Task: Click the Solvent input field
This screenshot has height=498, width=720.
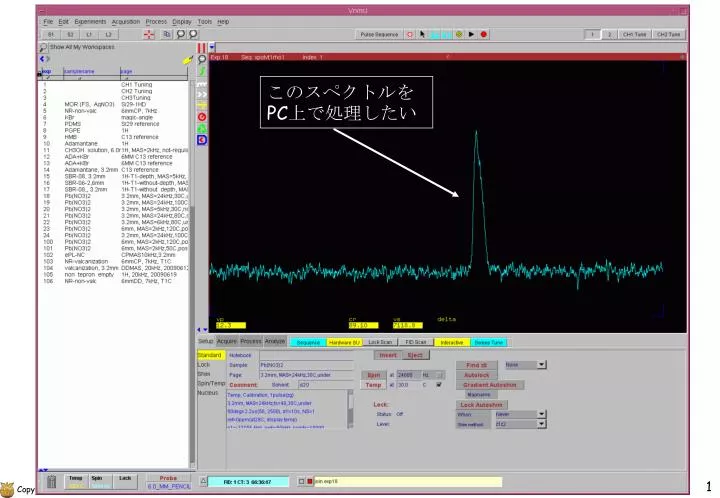Action: coord(326,385)
